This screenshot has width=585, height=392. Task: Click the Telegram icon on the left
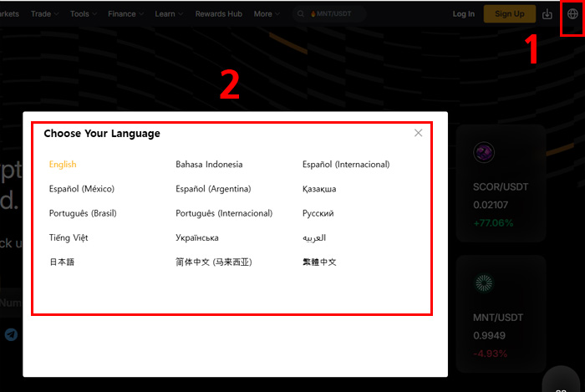(x=11, y=334)
